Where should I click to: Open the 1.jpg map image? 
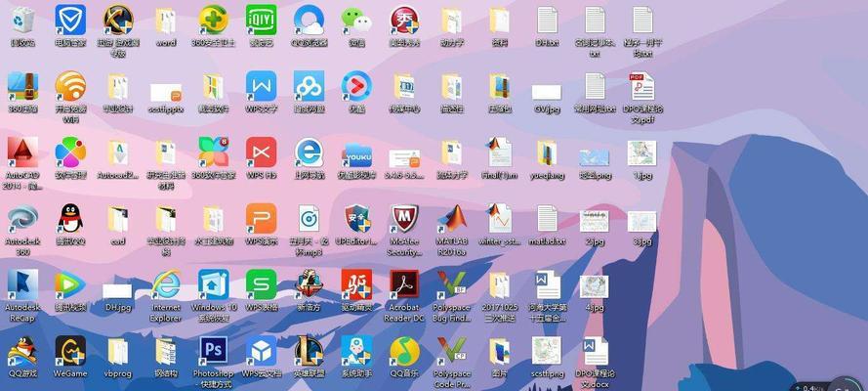[642, 152]
